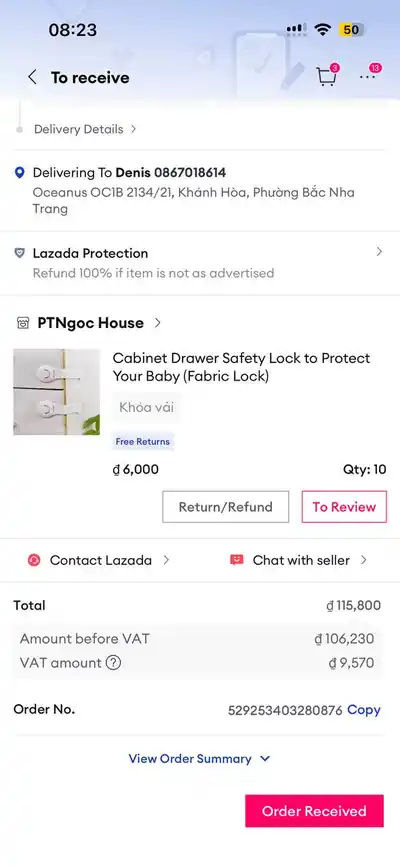The width and height of the screenshot is (400, 867).
Task: Open the three-dot more menu
Action: tap(368, 77)
